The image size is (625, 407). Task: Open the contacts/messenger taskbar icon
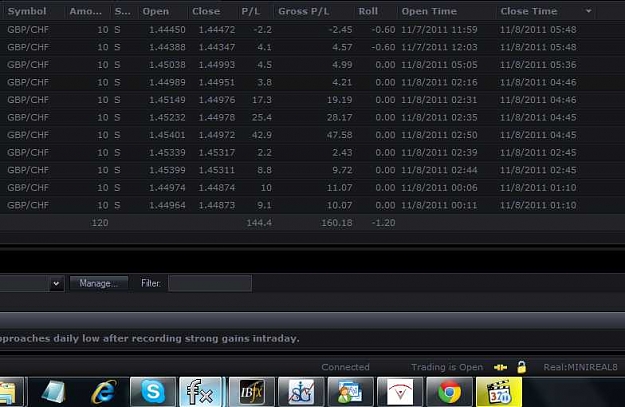tap(350, 392)
